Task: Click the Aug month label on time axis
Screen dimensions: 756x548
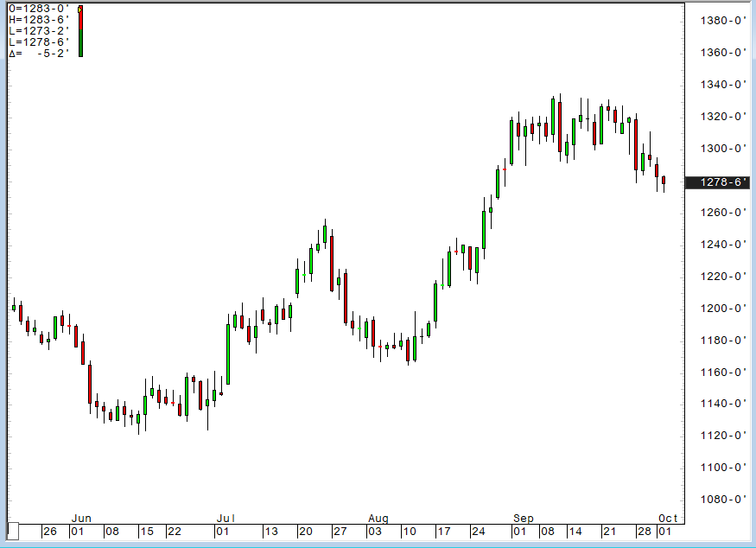Action: click(x=378, y=518)
